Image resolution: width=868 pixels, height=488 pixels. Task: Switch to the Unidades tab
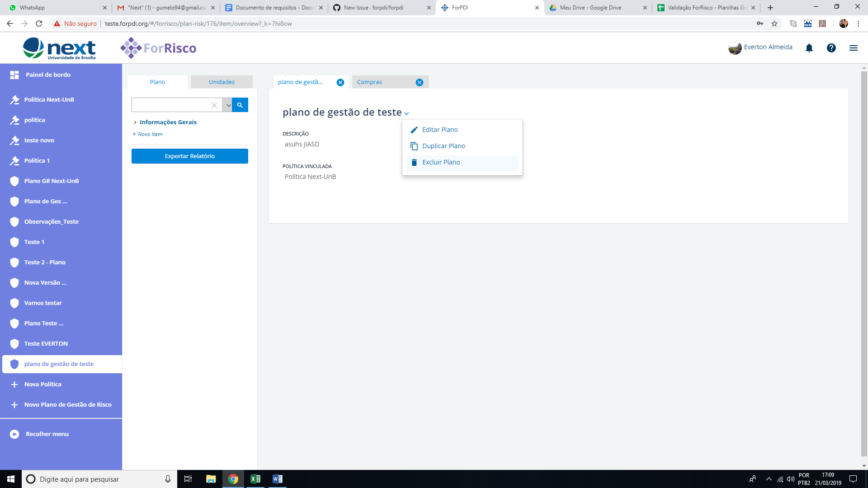click(x=222, y=82)
